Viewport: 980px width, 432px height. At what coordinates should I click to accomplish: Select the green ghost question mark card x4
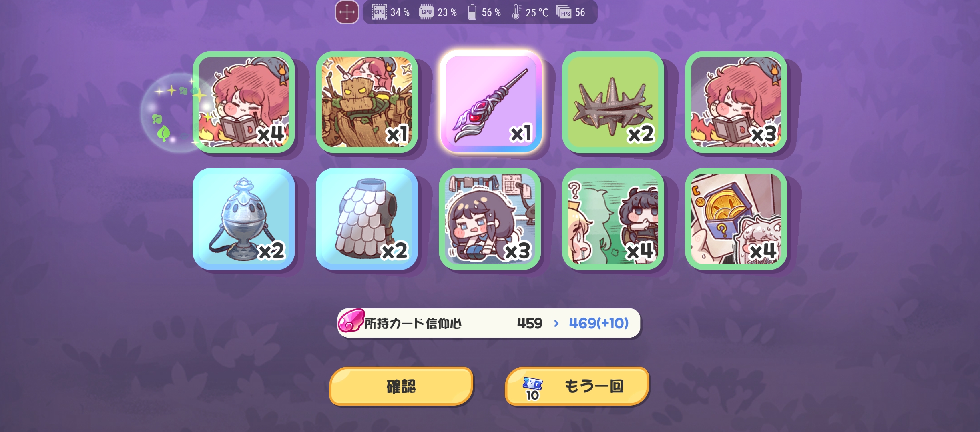[613, 219]
